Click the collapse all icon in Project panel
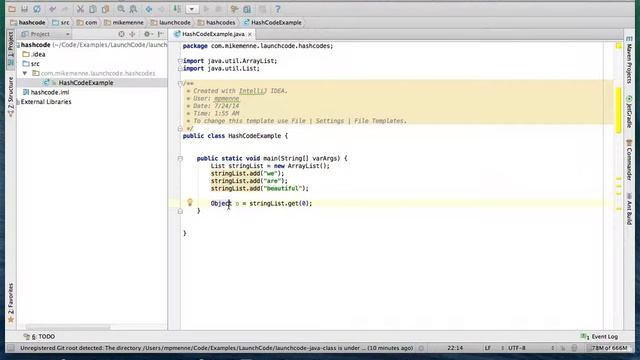Image resolution: width=640 pixels, height=360 pixels. coord(132,34)
